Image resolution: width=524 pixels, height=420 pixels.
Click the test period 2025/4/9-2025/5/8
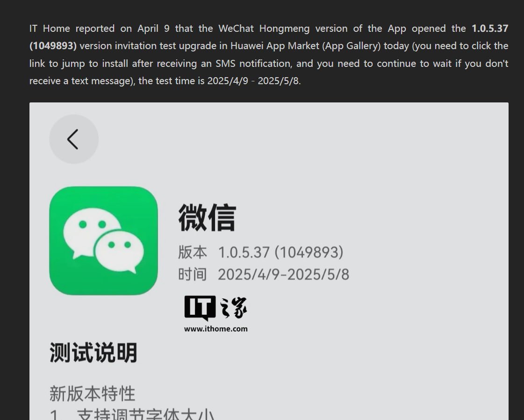coord(283,275)
